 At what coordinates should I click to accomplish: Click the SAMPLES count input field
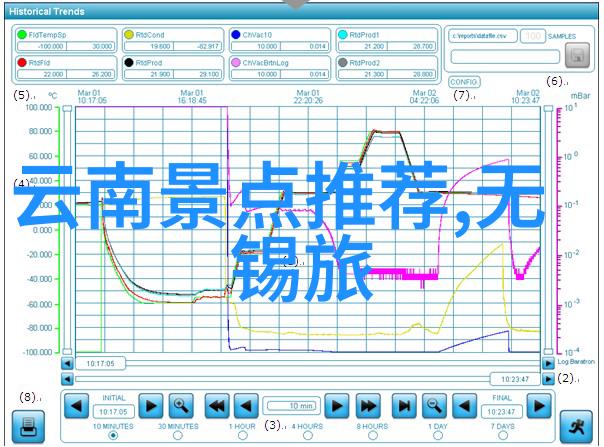click(x=533, y=36)
